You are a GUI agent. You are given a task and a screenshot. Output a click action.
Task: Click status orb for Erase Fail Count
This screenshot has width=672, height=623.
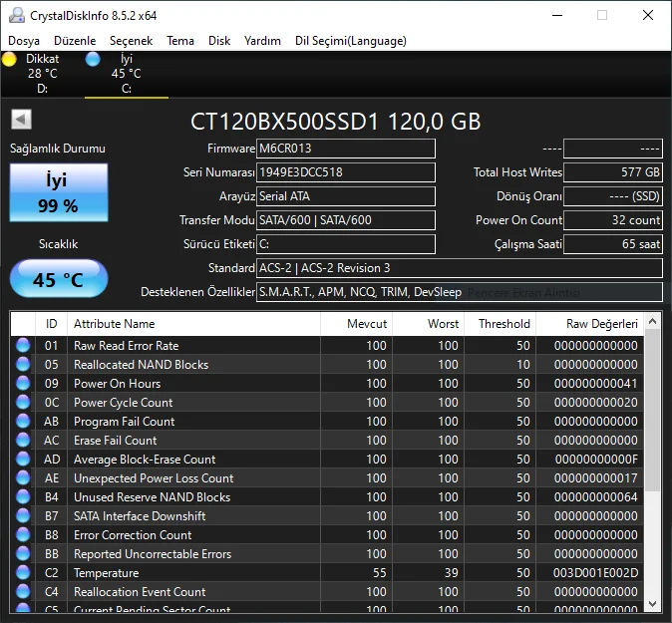[23, 441]
